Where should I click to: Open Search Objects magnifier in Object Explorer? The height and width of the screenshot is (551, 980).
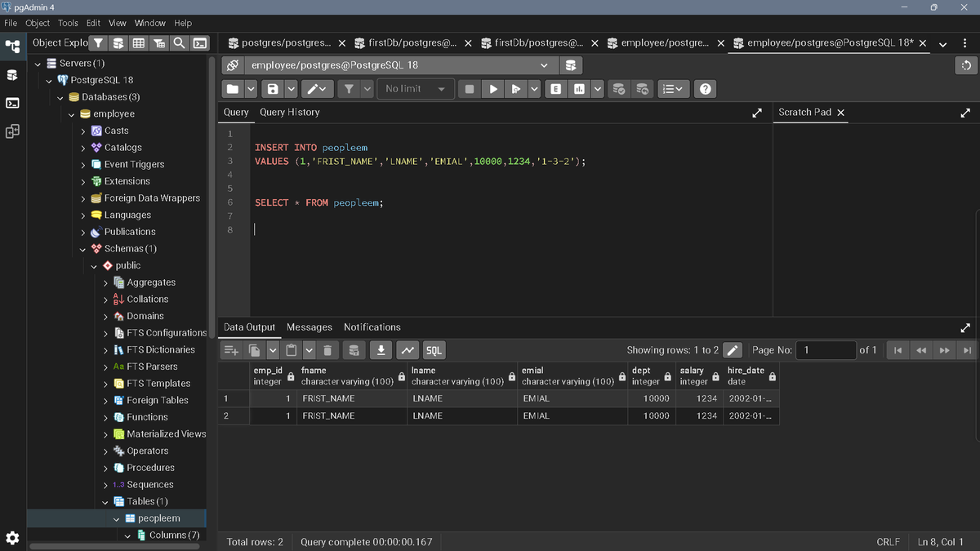179,43
